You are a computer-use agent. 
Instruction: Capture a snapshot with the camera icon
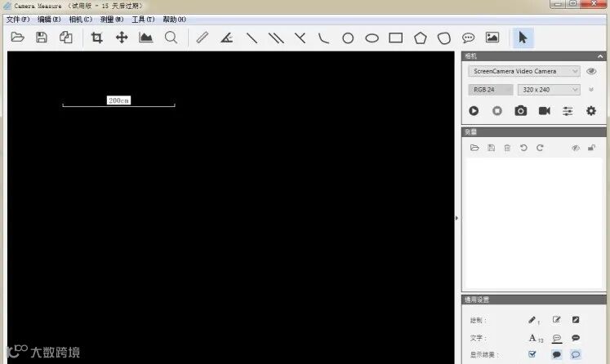521,111
